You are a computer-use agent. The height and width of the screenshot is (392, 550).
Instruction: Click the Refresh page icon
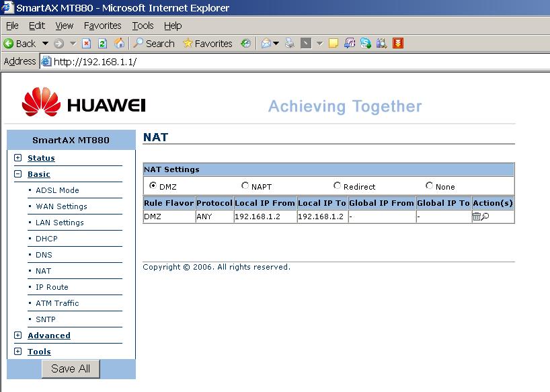[x=102, y=43]
